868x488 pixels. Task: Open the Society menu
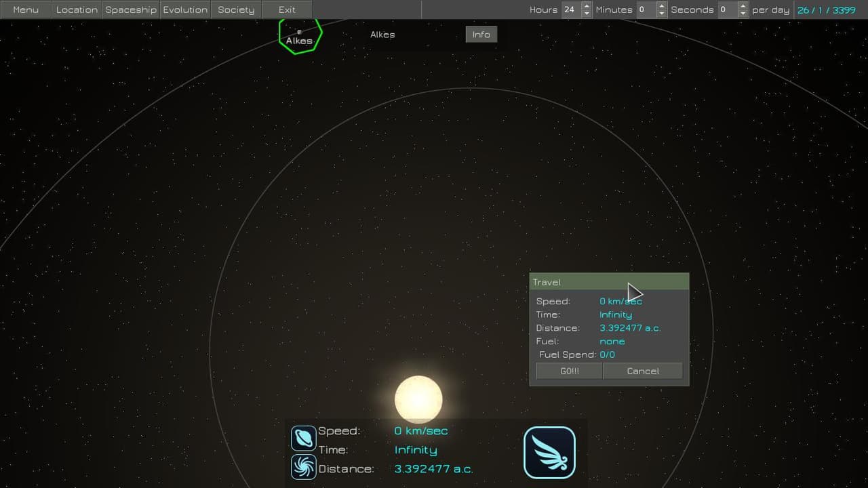[236, 9]
